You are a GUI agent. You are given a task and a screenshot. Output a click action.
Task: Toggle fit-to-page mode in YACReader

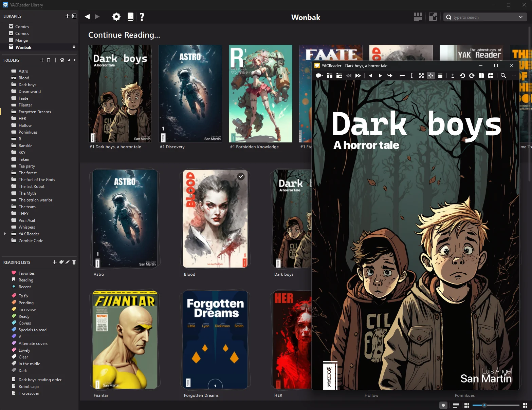(431, 76)
